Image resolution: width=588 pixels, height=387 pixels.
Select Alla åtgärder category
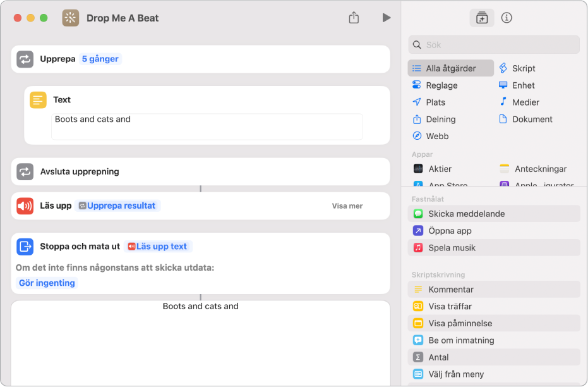click(x=450, y=68)
